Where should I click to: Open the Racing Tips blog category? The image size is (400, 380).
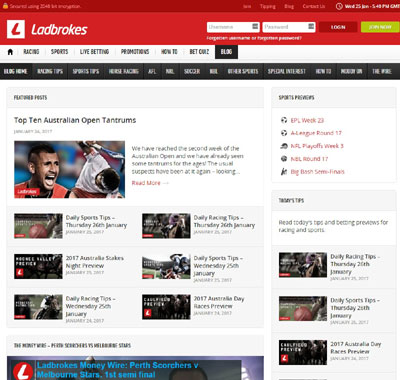pyautogui.click(x=50, y=71)
